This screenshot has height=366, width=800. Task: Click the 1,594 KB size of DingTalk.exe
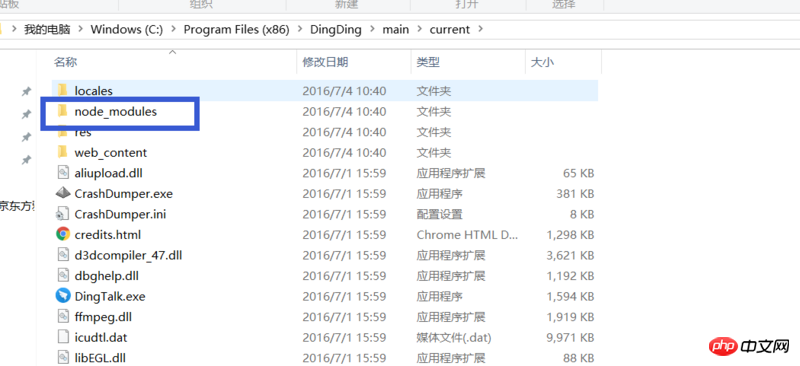(x=570, y=296)
